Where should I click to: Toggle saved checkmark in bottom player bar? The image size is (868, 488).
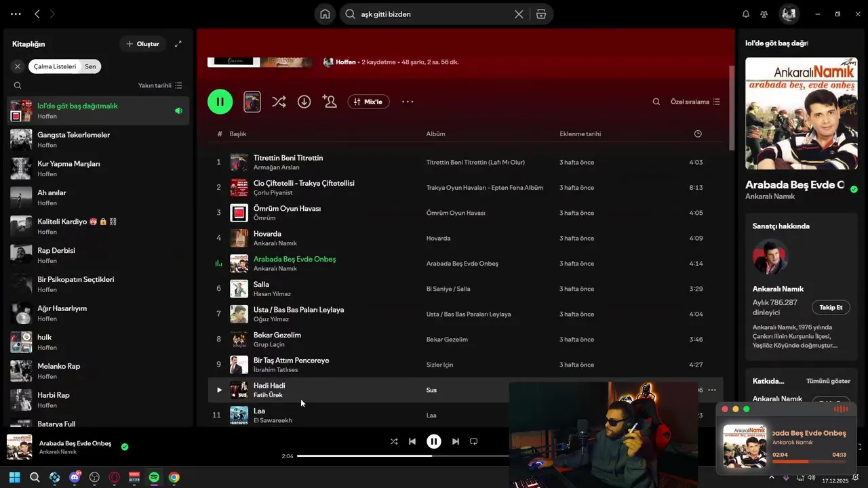(125, 447)
